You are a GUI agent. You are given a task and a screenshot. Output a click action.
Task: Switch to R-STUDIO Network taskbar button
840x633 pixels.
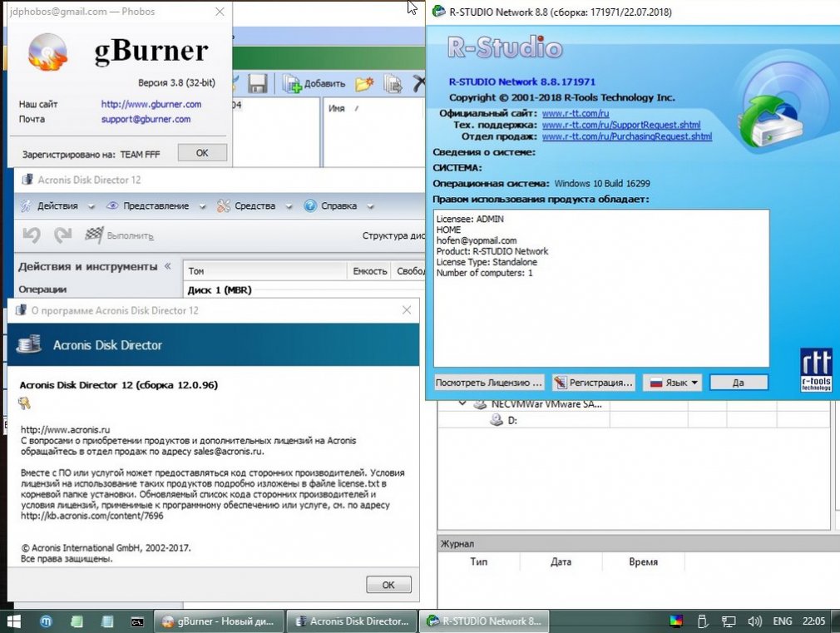tap(484, 621)
